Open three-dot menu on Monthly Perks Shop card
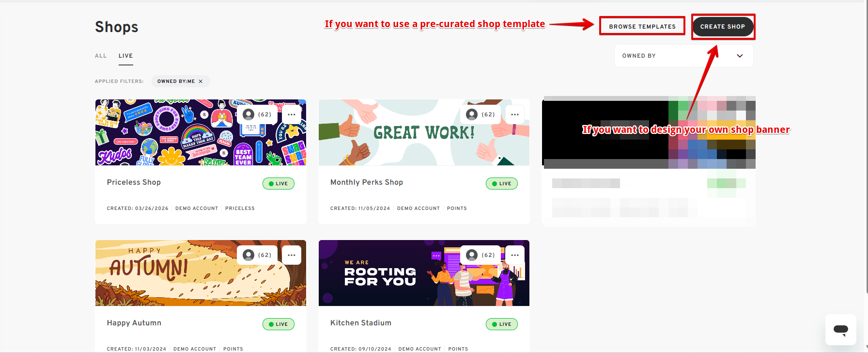The height and width of the screenshot is (353, 868). (x=515, y=114)
